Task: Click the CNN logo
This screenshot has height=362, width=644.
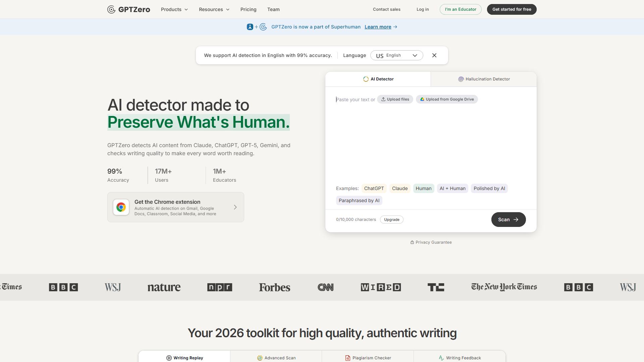Action: (326, 287)
